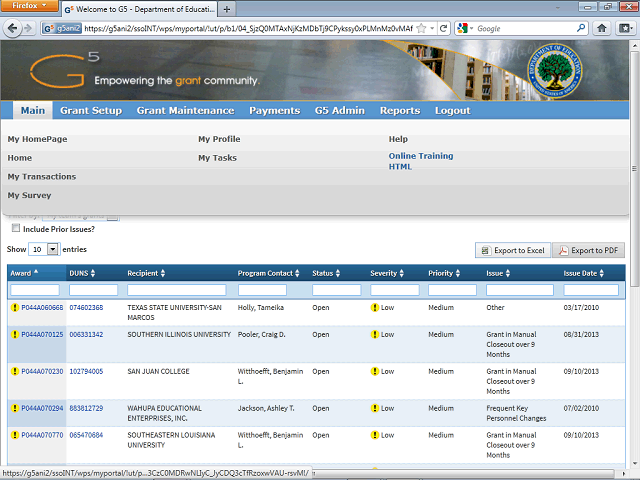640x480 pixels.
Task: Open the Payments menu tab
Action: [274, 111]
